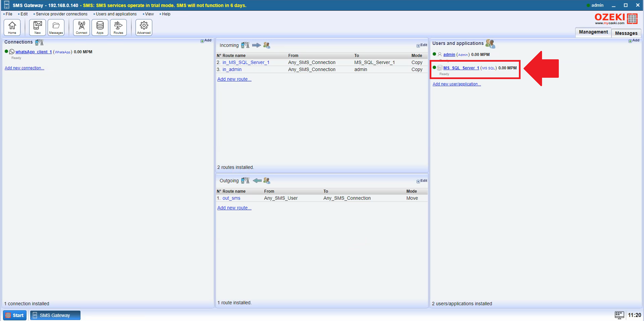The width and height of the screenshot is (644, 321).
Task: Open the File menu
Action: pyautogui.click(x=9, y=14)
